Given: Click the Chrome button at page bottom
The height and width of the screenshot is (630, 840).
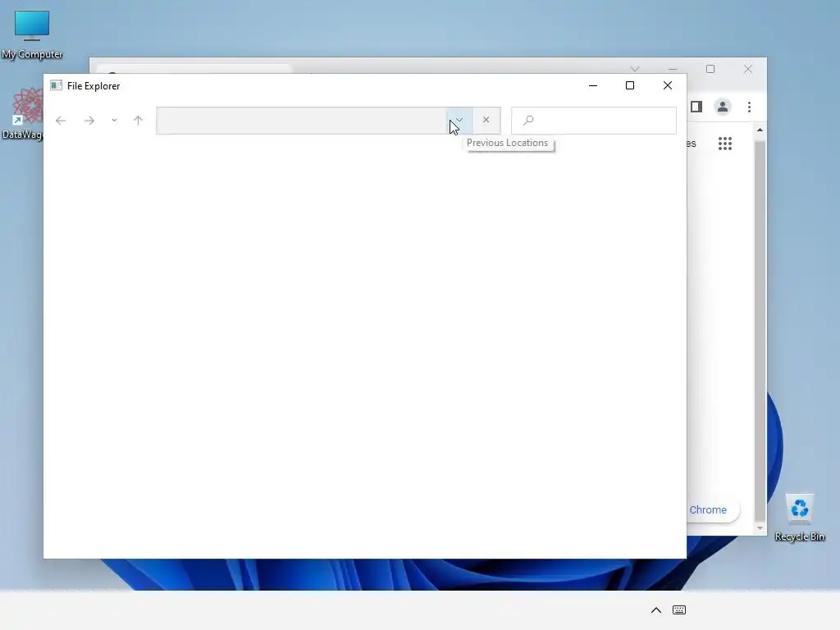Looking at the screenshot, I should click(x=708, y=510).
